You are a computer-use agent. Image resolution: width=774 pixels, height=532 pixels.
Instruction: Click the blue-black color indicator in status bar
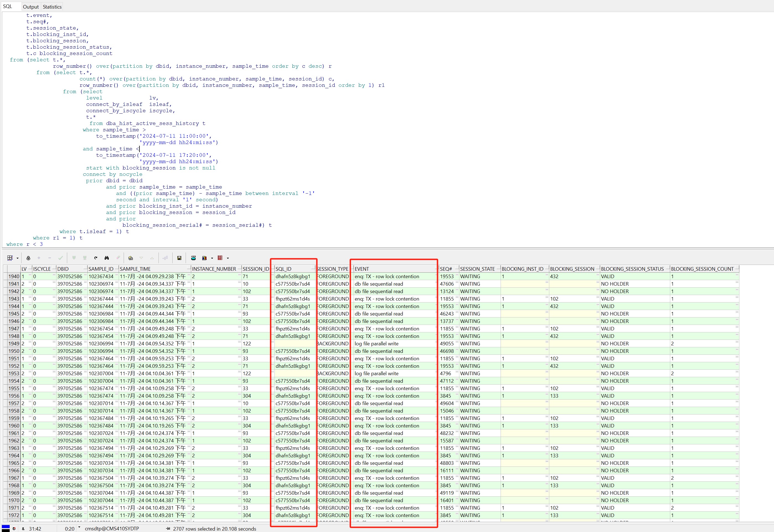(6, 528)
